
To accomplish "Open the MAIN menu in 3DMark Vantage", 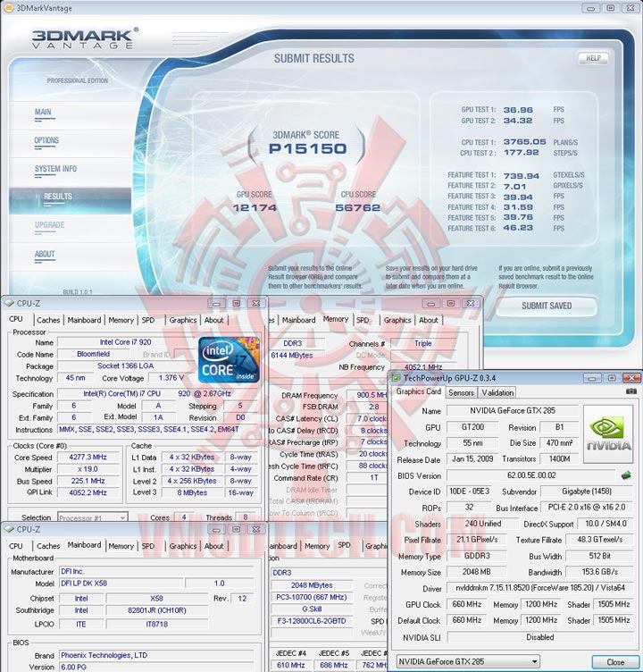I will [x=43, y=112].
